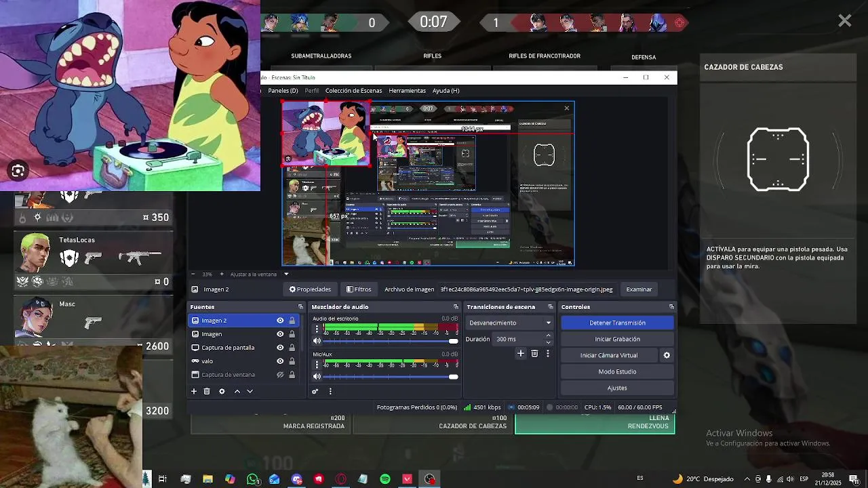
Task: Open Spotify from the taskbar
Action: [x=385, y=479]
